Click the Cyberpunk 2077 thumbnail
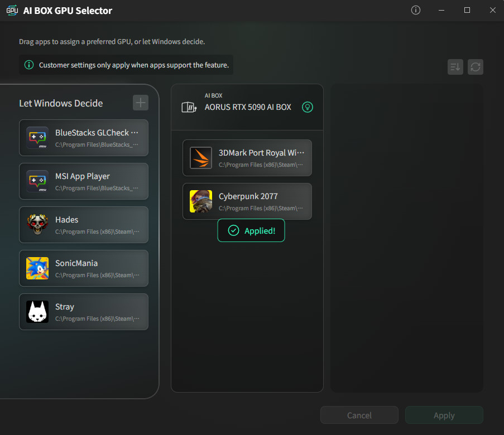 point(201,201)
